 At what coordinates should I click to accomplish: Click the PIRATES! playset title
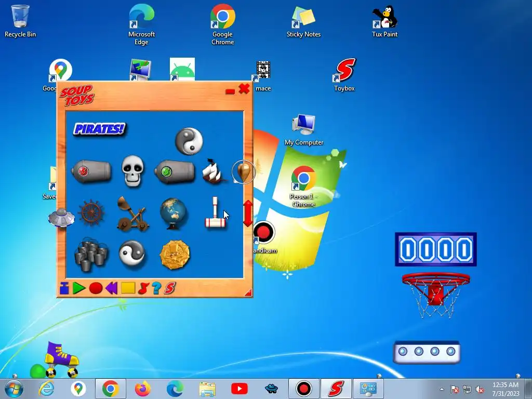pyautogui.click(x=99, y=129)
